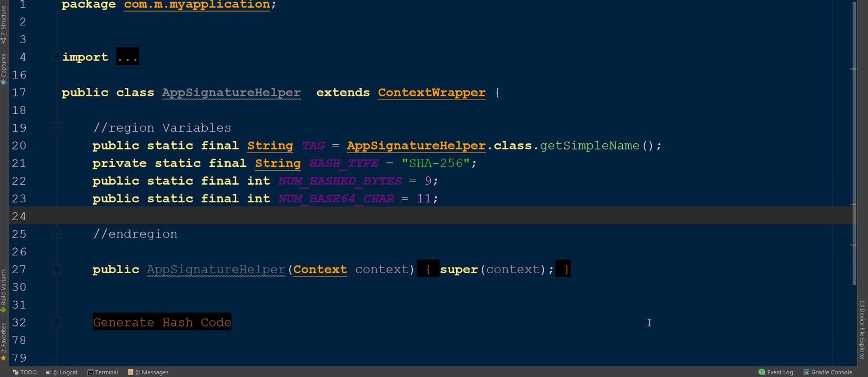868x377 pixels.
Task: Click the Logcat icon in bottom bar
Action: [x=48, y=372]
